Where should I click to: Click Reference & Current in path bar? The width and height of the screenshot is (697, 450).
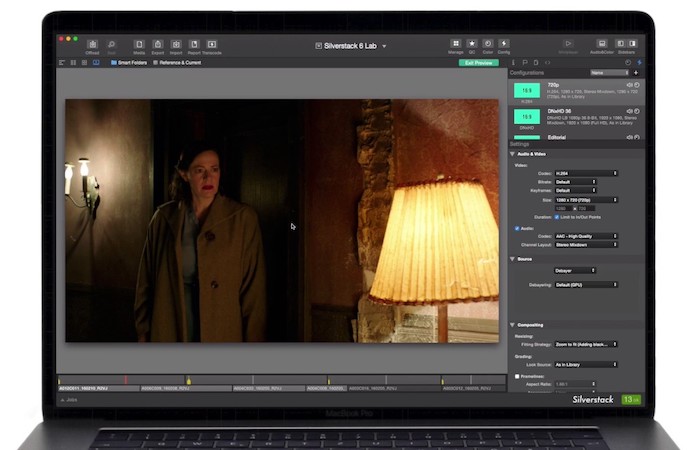(x=177, y=63)
